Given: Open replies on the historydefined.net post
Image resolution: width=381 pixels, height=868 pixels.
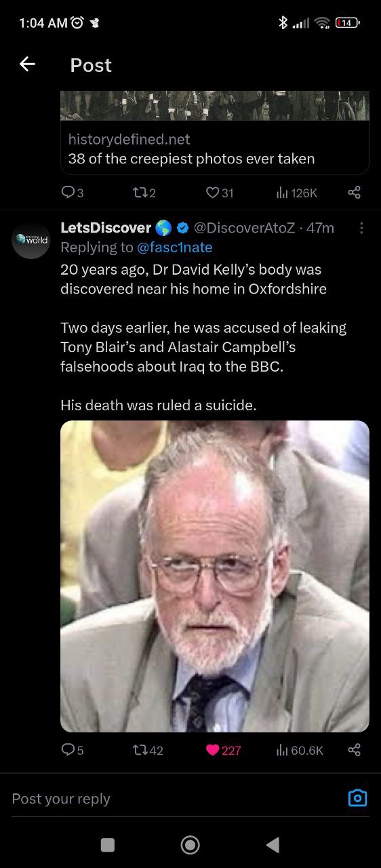Looking at the screenshot, I should pos(72,193).
